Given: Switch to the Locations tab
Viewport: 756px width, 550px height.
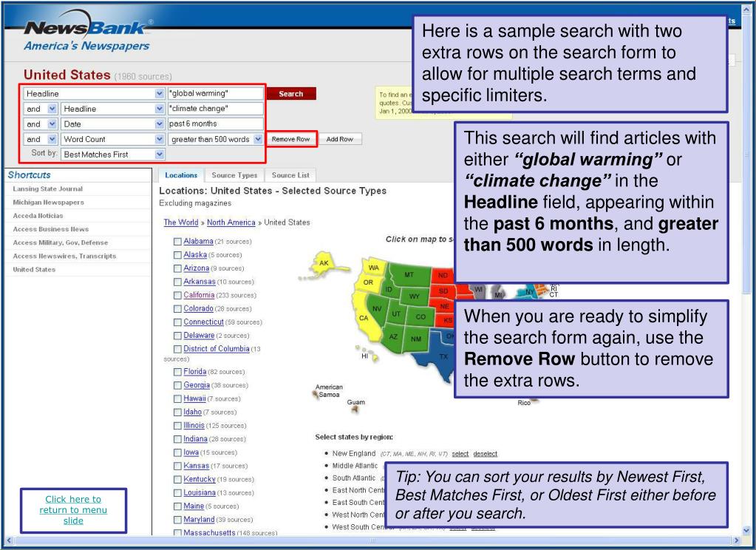Looking at the screenshot, I should pos(181,175).
